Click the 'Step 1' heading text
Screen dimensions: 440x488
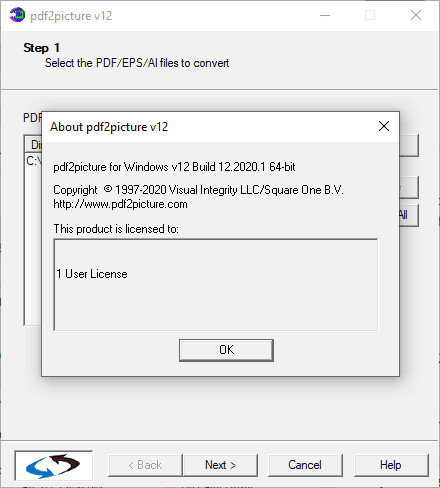point(42,48)
